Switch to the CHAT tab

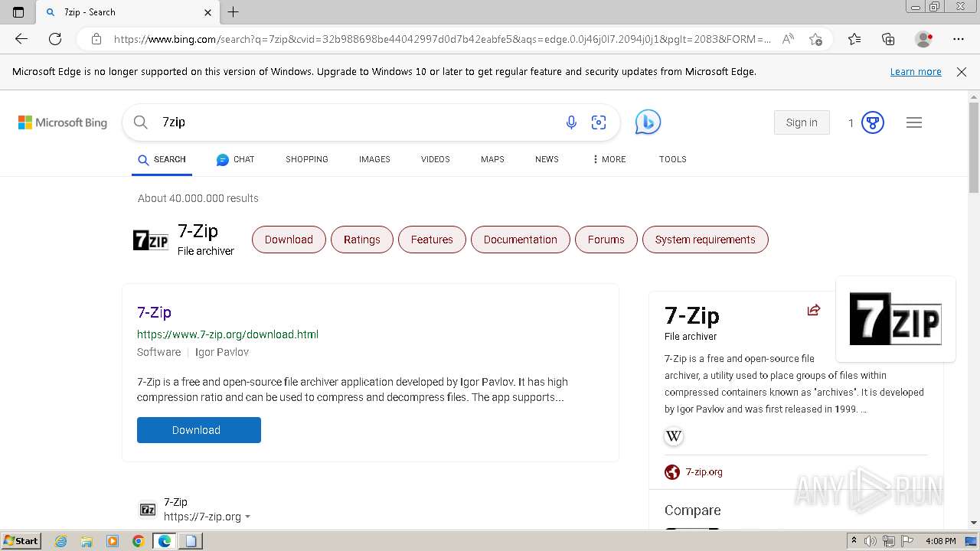click(x=235, y=159)
